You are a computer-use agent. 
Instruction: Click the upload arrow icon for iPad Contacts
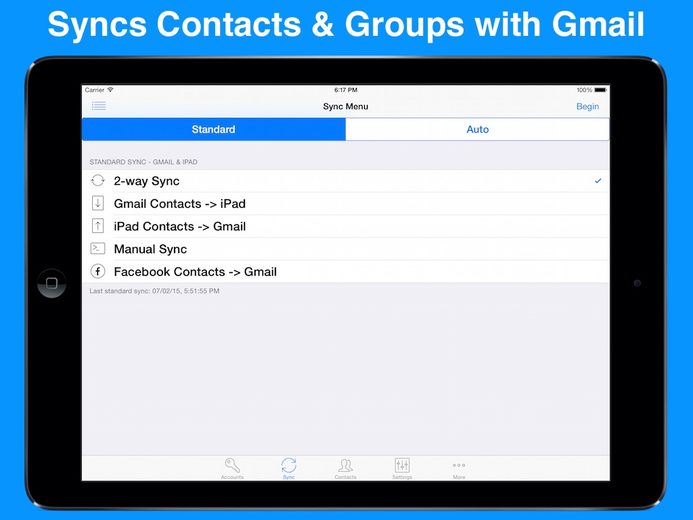[x=98, y=226]
